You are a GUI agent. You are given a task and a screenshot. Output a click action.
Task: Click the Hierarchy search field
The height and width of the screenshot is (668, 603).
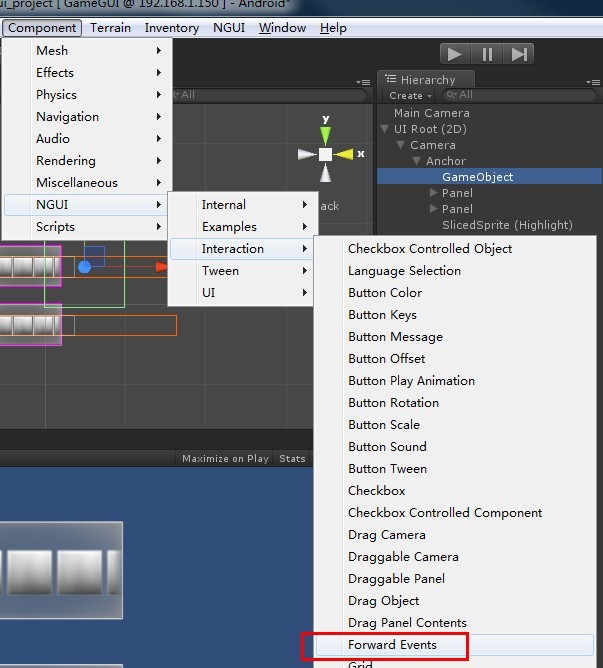520,95
